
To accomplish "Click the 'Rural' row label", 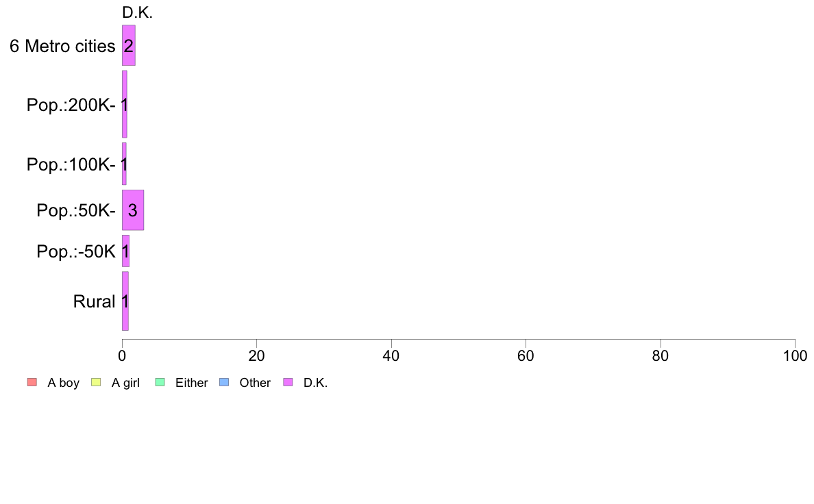I will tap(94, 301).
